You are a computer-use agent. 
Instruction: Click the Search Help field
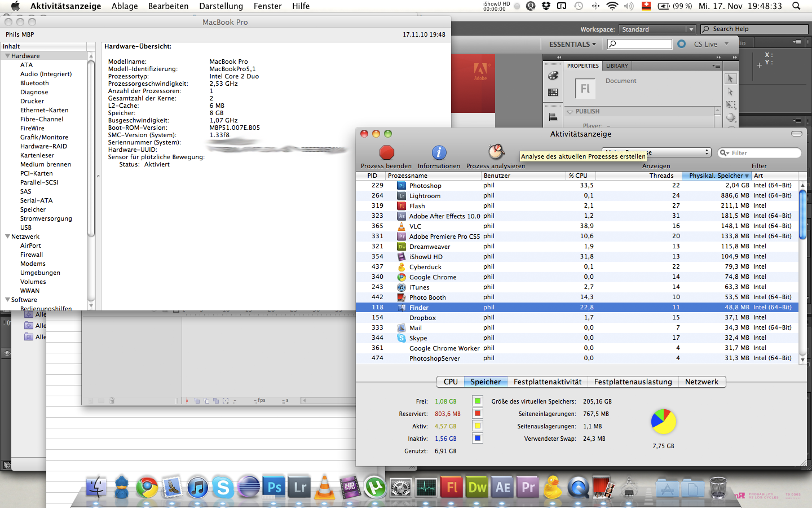[x=754, y=29]
